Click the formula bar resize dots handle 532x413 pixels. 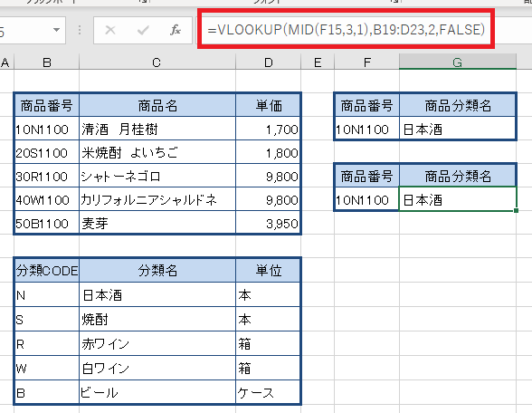[x=80, y=30]
